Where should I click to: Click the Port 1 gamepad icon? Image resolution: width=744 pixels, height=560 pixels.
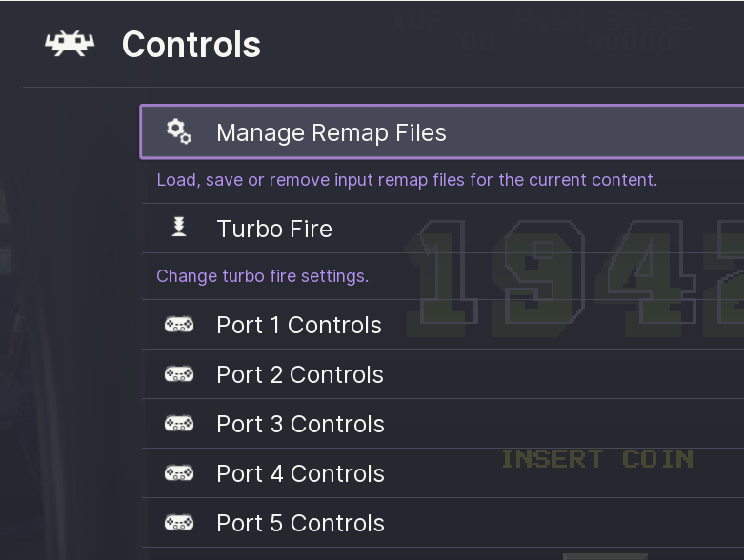178,325
